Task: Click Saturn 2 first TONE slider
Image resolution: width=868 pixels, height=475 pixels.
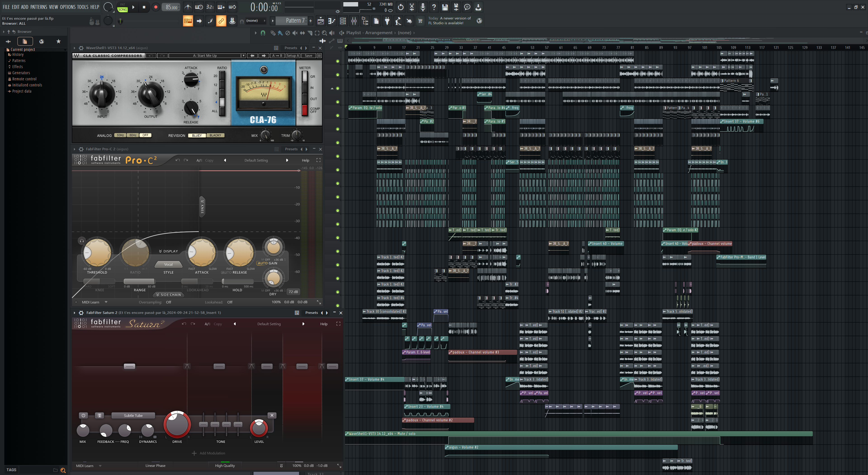Action: coord(203,424)
